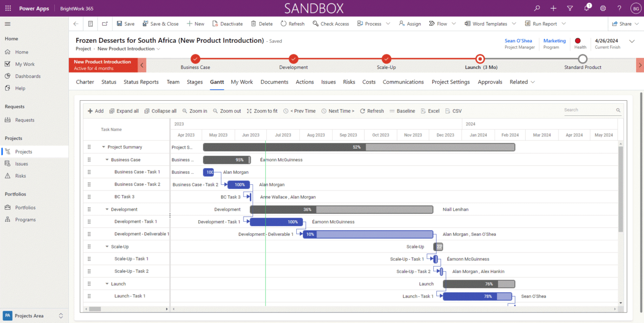Toggle Expand all tasks in the Gantt
The height and width of the screenshot is (323, 644).
click(124, 110)
